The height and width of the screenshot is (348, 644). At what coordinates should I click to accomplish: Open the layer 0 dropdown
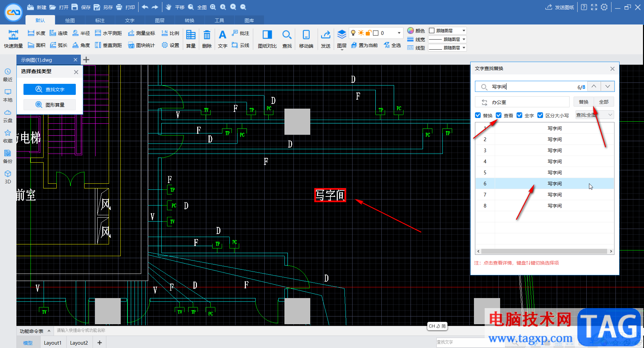pos(399,33)
